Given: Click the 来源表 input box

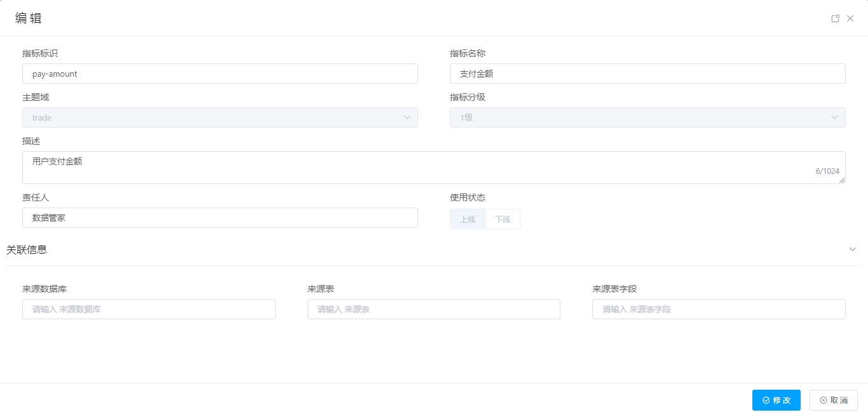Looking at the screenshot, I should [x=433, y=309].
